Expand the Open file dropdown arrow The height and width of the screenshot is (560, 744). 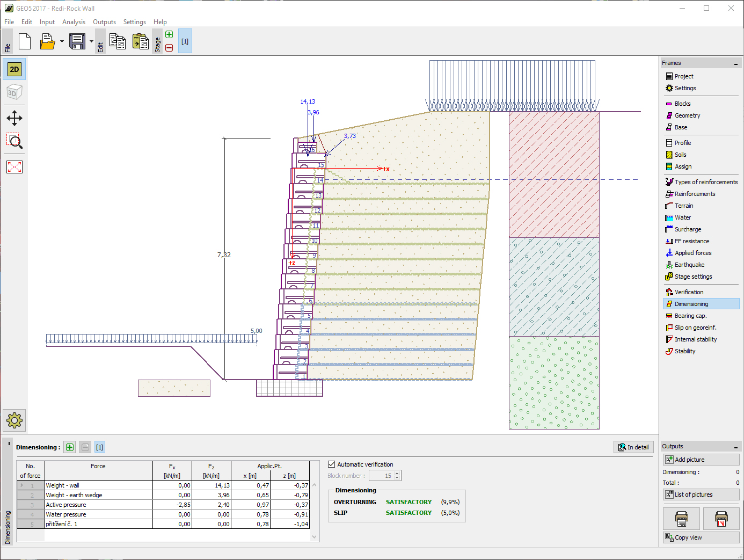pyautogui.click(x=62, y=41)
